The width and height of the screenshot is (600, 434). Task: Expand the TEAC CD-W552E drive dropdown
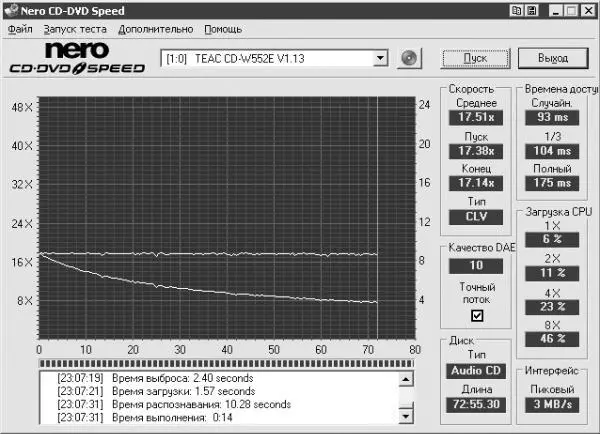[380, 59]
